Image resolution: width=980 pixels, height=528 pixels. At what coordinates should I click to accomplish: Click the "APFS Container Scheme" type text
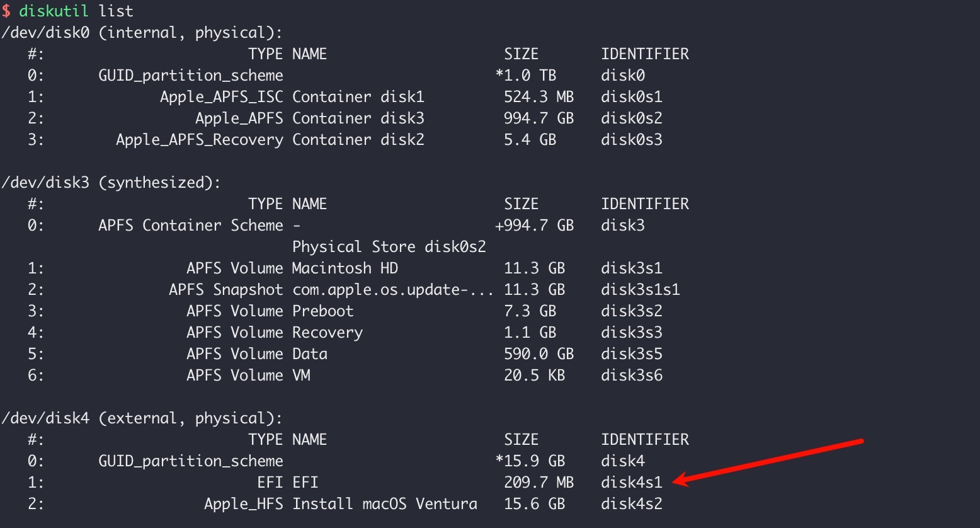191,226
